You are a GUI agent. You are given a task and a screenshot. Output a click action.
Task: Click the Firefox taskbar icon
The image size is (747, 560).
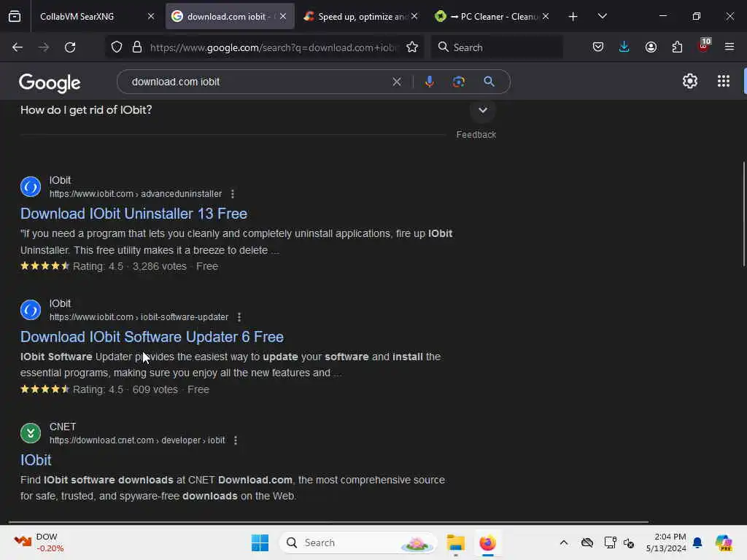pyautogui.click(x=487, y=542)
